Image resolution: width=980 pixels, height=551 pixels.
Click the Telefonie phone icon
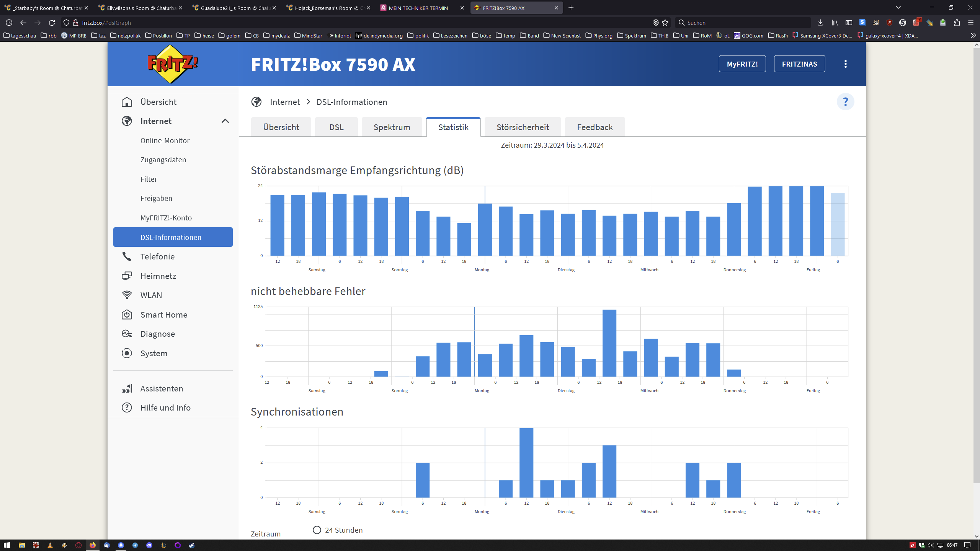[127, 256]
